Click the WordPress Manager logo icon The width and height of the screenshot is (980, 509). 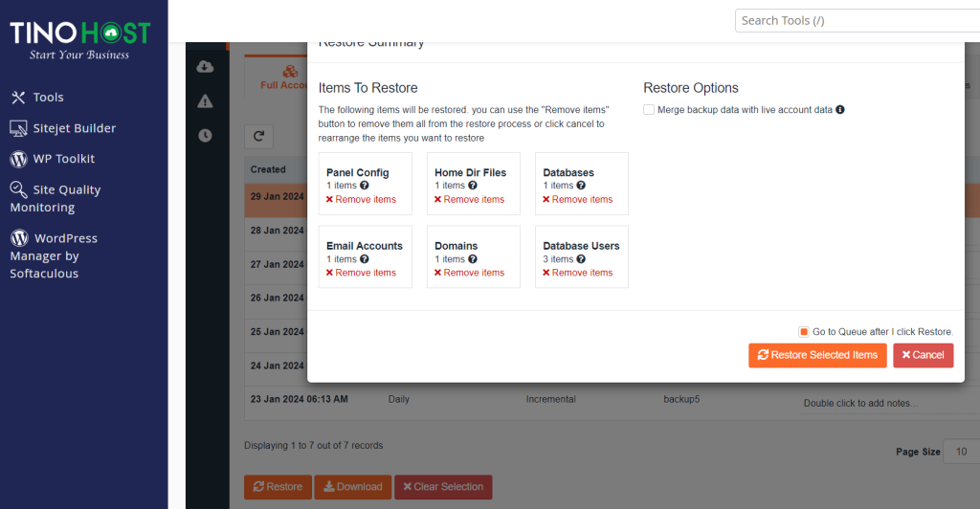[x=19, y=238]
